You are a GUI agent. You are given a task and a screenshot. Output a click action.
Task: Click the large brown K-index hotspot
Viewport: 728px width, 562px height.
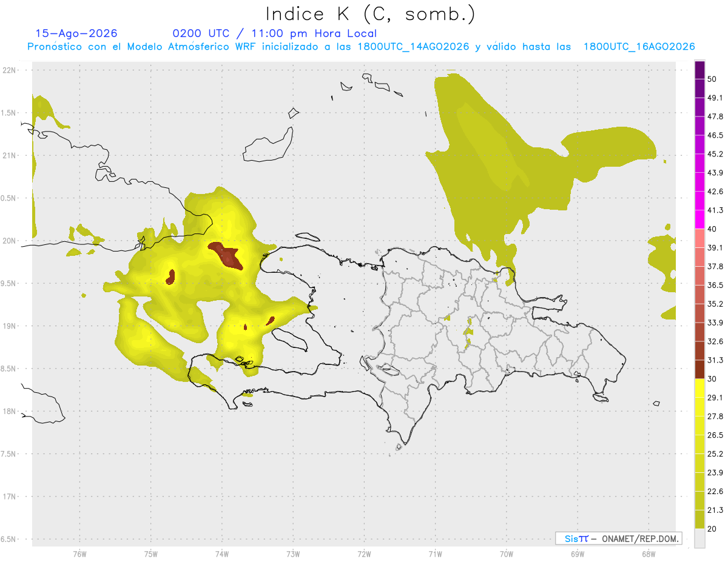coord(226,255)
